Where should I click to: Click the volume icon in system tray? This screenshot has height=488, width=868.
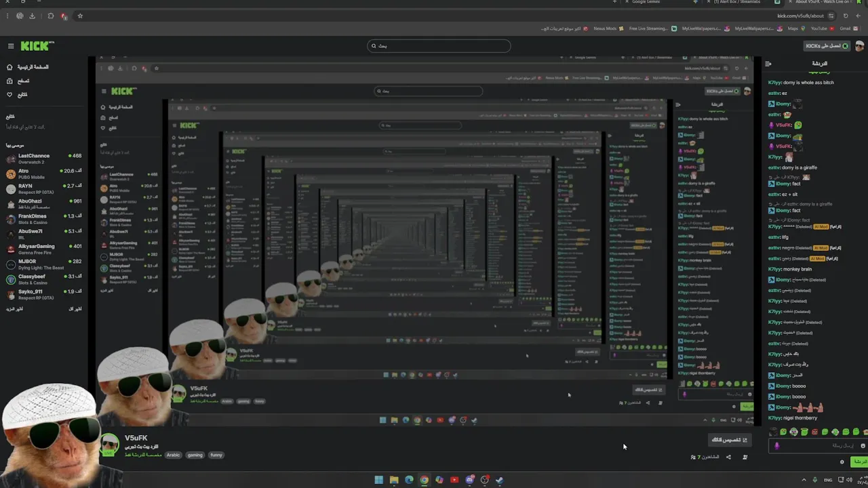pyautogui.click(x=849, y=480)
